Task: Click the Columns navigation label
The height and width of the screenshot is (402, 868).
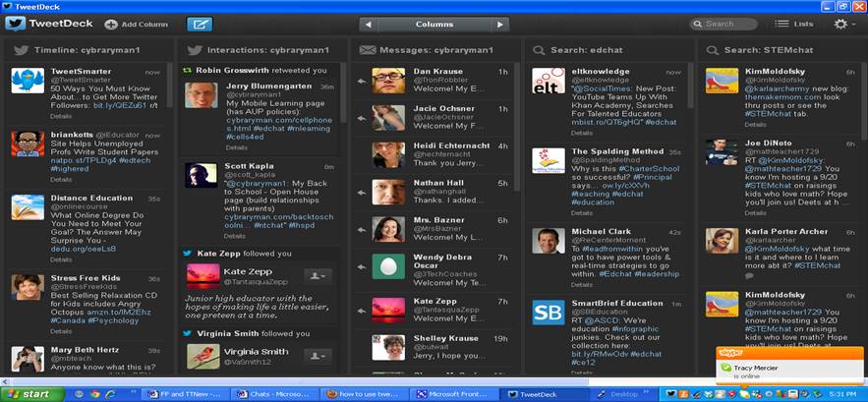Action: (x=434, y=25)
